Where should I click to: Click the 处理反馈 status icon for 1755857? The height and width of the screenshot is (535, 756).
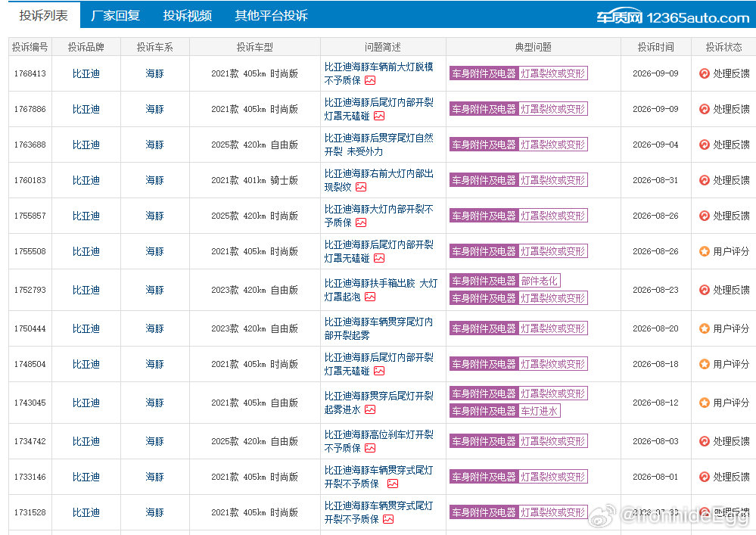coord(705,216)
